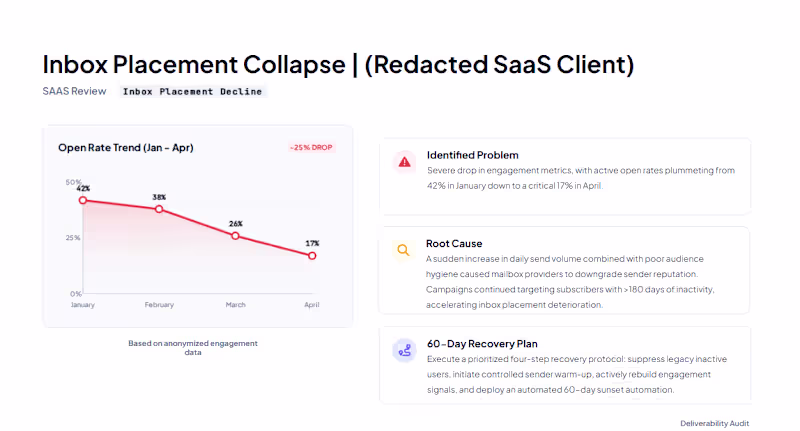The image size is (800, 431).
Task: Click the Inbox Placement Decline tag
Action: [192, 91]
